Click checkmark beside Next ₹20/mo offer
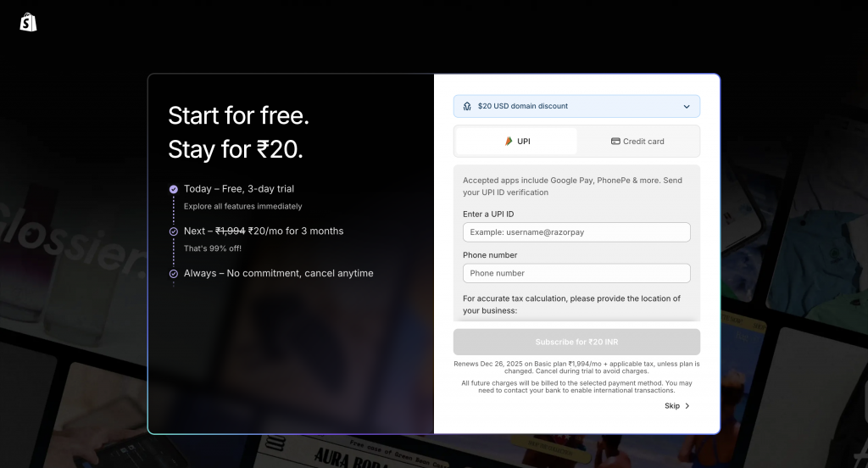The image size is (868, 468). coord(174,231)
